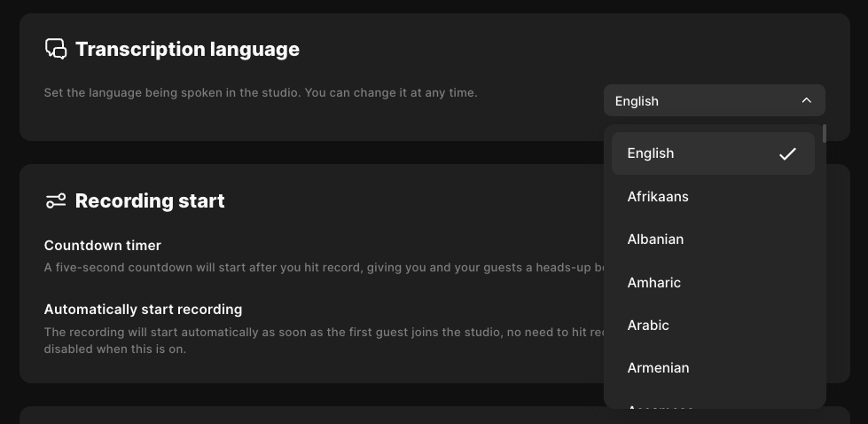The height and width of the screenshot is (424, 868).
Task: Choose Arabic from the language options
Action: (x=648, y=325)
